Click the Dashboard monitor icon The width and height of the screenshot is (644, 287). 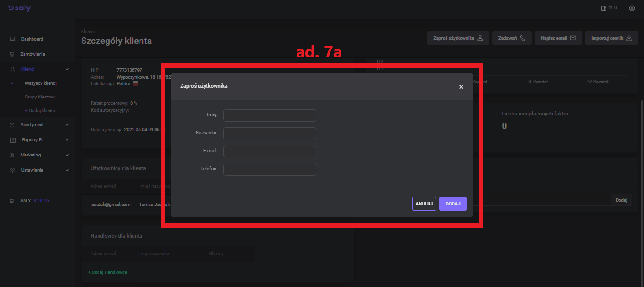click(x=12, y=39)
